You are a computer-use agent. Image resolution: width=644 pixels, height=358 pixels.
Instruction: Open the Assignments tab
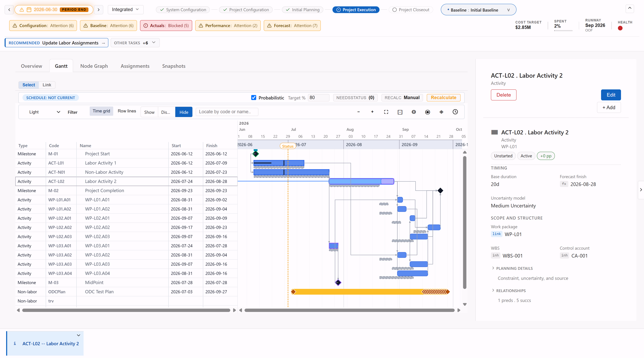[135, 66]
